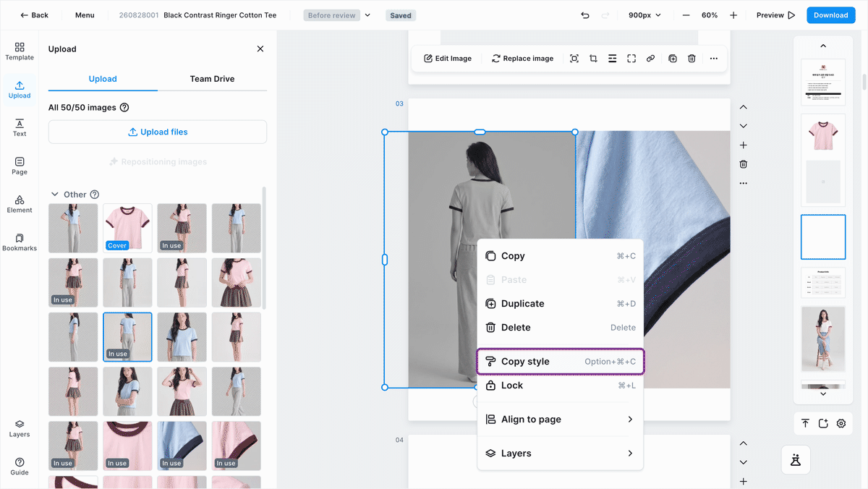Click the link icon in the image toolbar
The width and height of the screenshot is (868, 489).
(650, 59)
